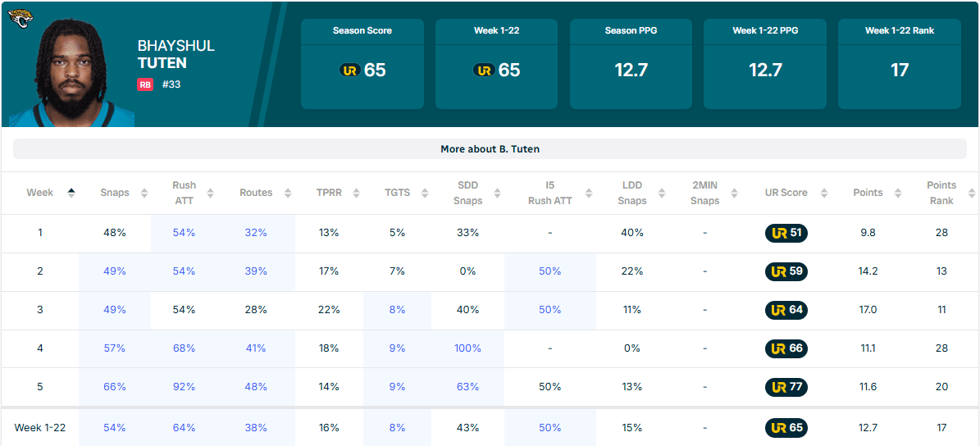Click 22% TPRR value in Week 3
This screenshot has width=980, height=446.
click(329, 310)
